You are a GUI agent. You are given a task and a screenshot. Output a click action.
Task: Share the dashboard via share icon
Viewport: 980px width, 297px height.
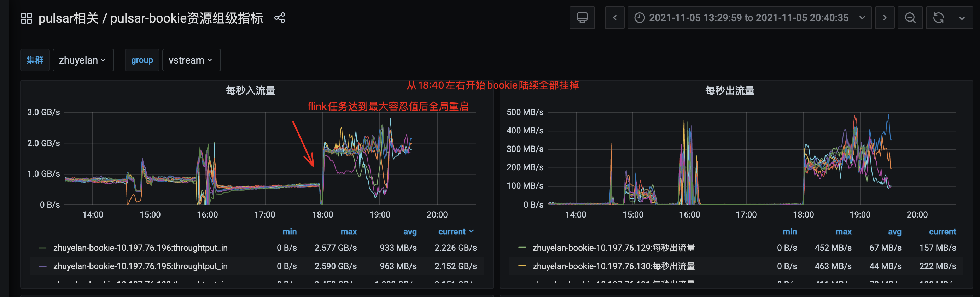[x=280, y=18]
